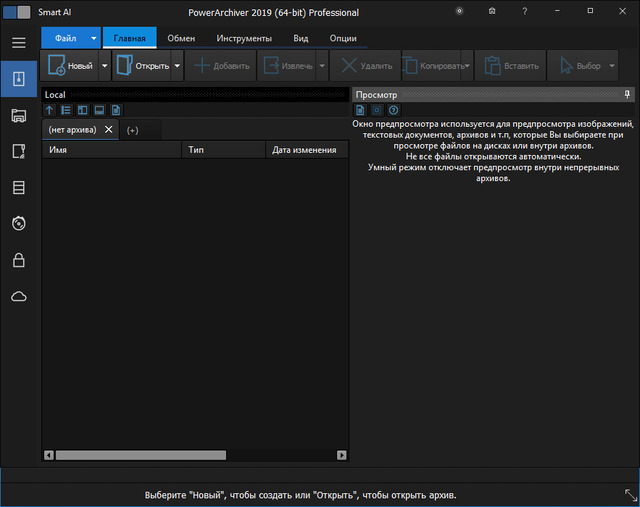Screen dimensions: 640x507
Task: Select the cloud icon in the sidebar
Action: pyautogui.click(x=18, y=297)
